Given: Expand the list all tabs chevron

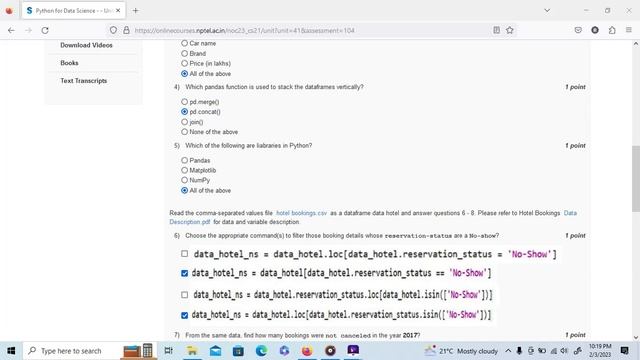Looking at the screenshot, I should (x=547, y=11).
